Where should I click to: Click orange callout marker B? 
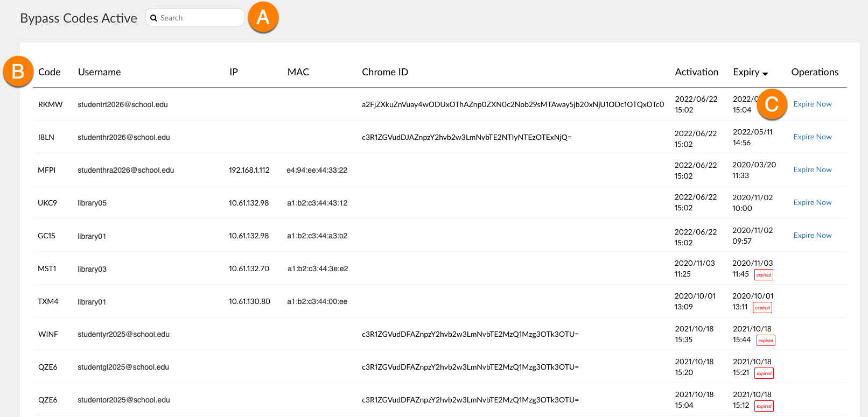click(x=18, y=71)
